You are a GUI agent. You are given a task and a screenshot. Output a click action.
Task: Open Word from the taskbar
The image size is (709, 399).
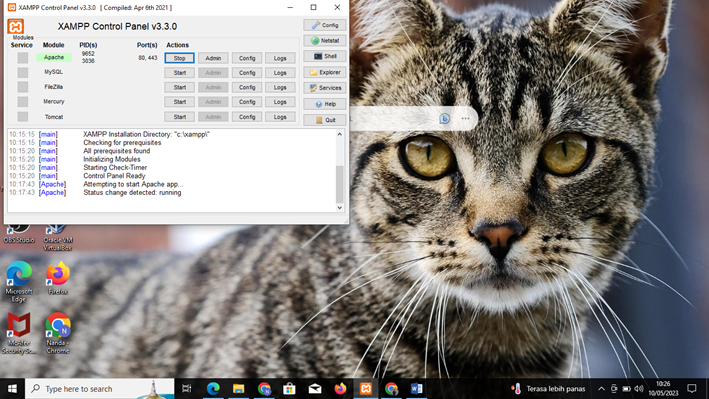(416, 389)
